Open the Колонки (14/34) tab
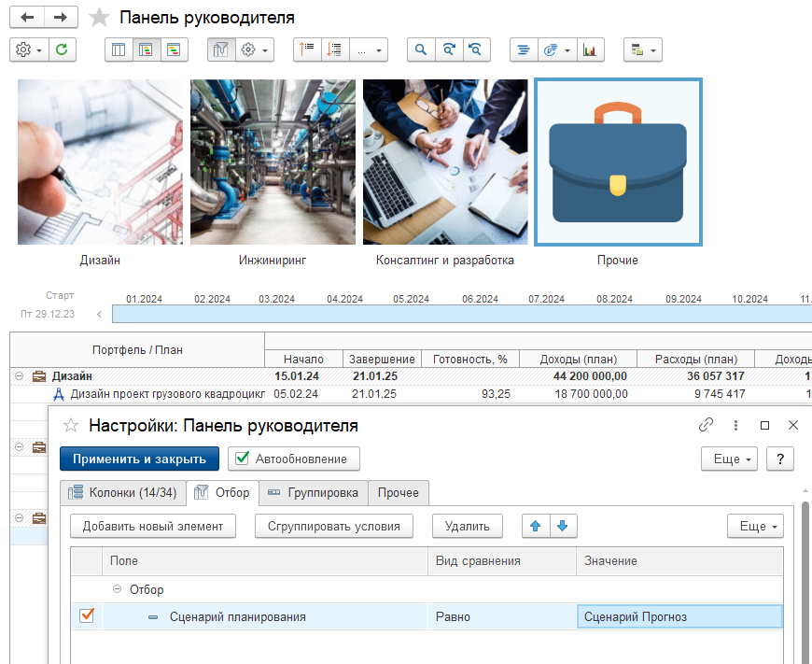 (122, 492)
